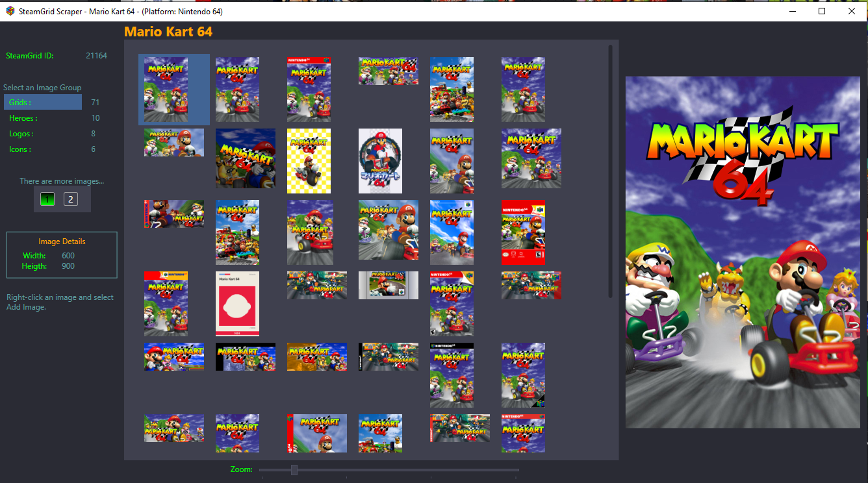Select cover with yellow Nintendo label on red strip

coord(166,304)
